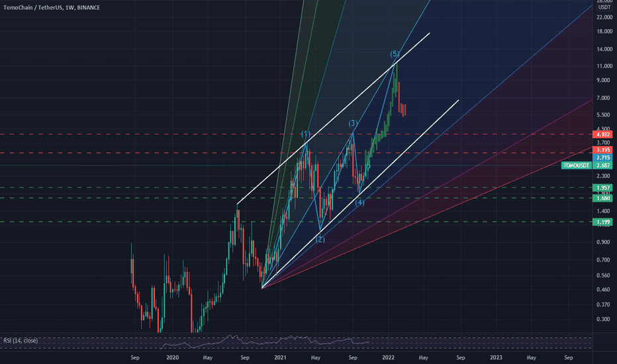Click the 14.000 price axis value
617x364 pixels.
pyautogui.click(x=604, y=49)
